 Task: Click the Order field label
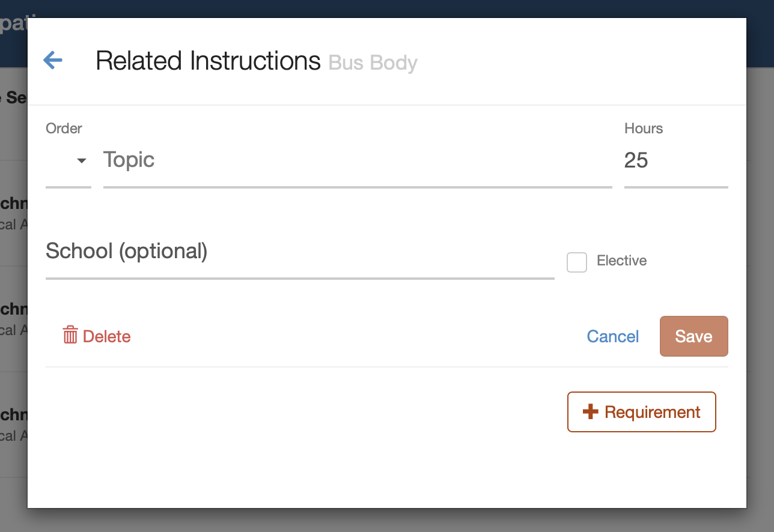click(64, 128)
